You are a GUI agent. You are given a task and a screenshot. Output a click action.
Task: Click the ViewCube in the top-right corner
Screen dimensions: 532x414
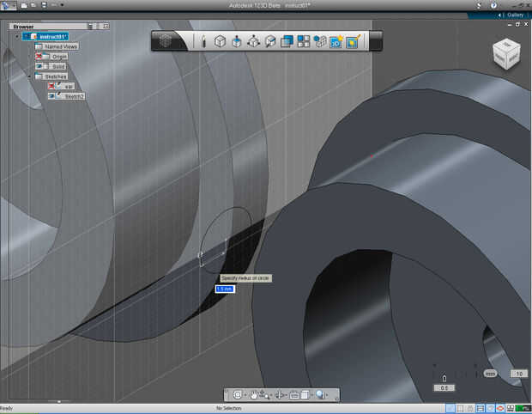click(x=505, y=55)
